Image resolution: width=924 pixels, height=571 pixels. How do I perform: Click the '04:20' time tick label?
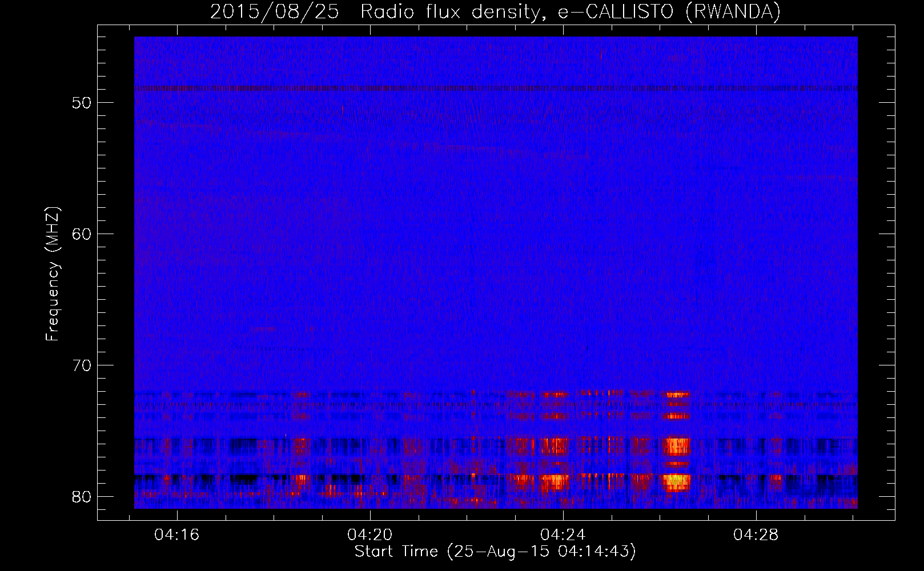[x=370, y=535]
